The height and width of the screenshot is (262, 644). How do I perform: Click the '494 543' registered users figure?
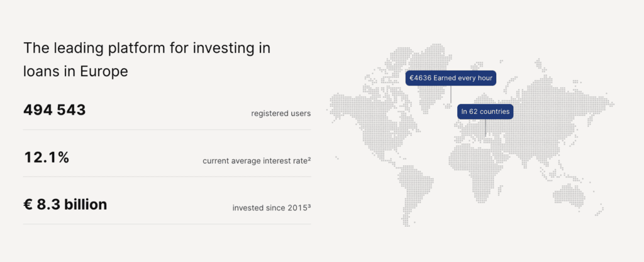[54, 110]
